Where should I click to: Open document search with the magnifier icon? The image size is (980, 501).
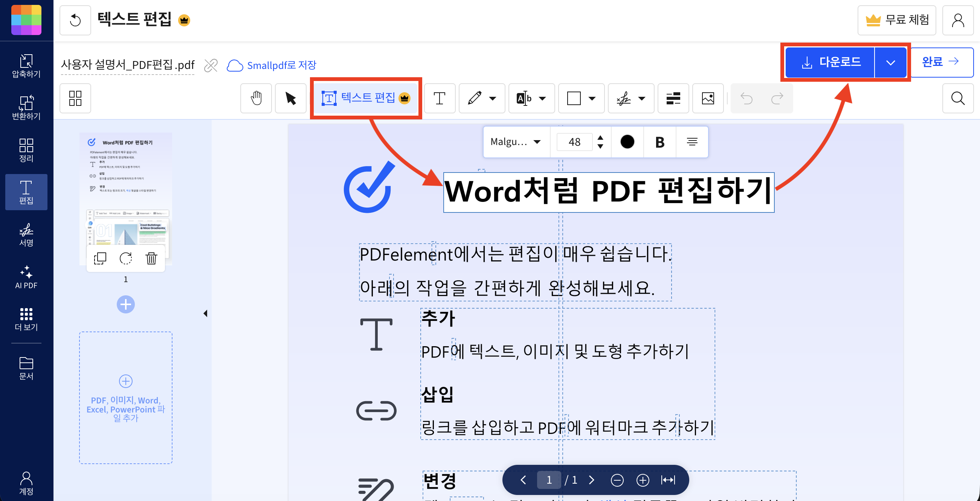[957, 98]
